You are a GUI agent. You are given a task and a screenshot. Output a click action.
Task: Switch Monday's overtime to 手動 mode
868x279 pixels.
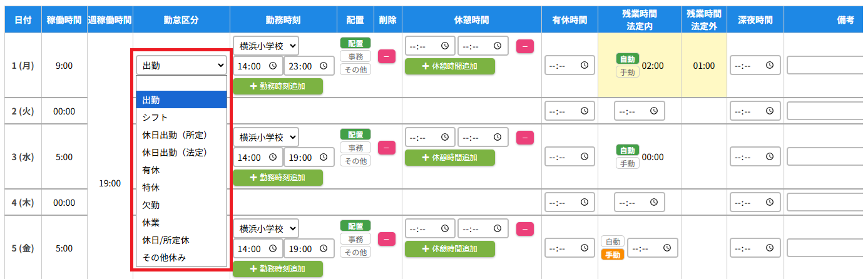[627, 72]
